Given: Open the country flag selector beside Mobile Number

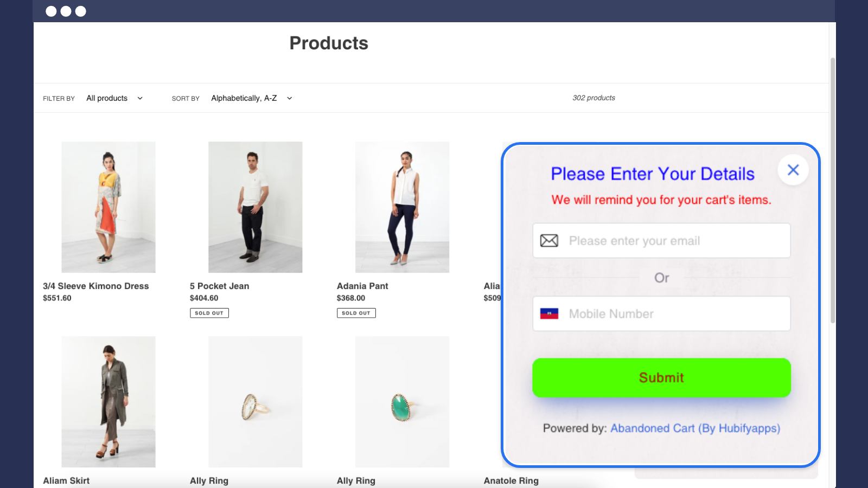Looking at the screenshot, I should [x=550, y=313].
